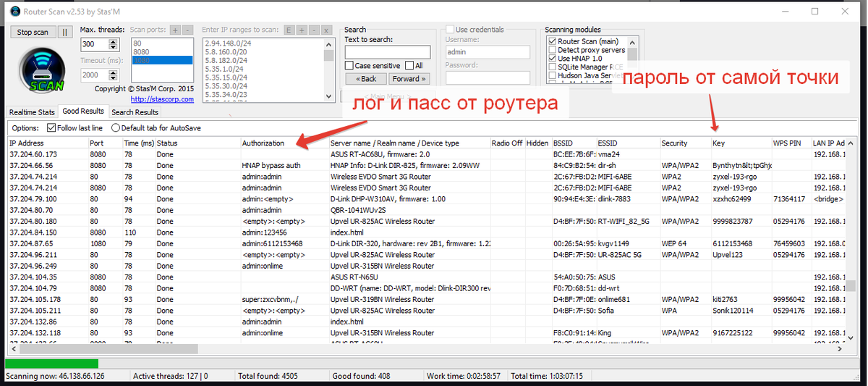This screenshot has height=386, width=868.
Task: Click the Password input field
Action: point(488,78)
